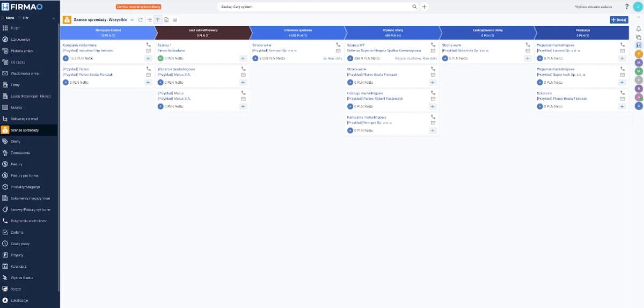This screenshot has width=644, height=308.
Task: Collapse the left sidebar menu
Action: click(x=53, y=18)
